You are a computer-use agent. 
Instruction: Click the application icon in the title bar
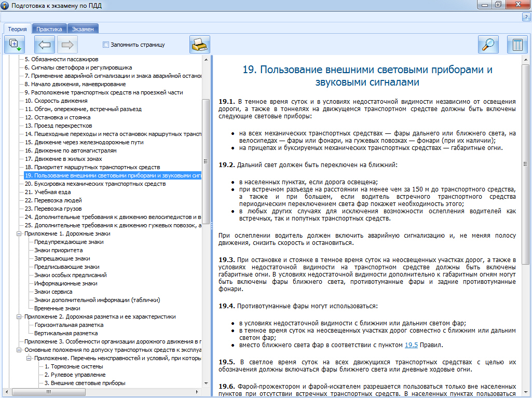tap(5, 5)
